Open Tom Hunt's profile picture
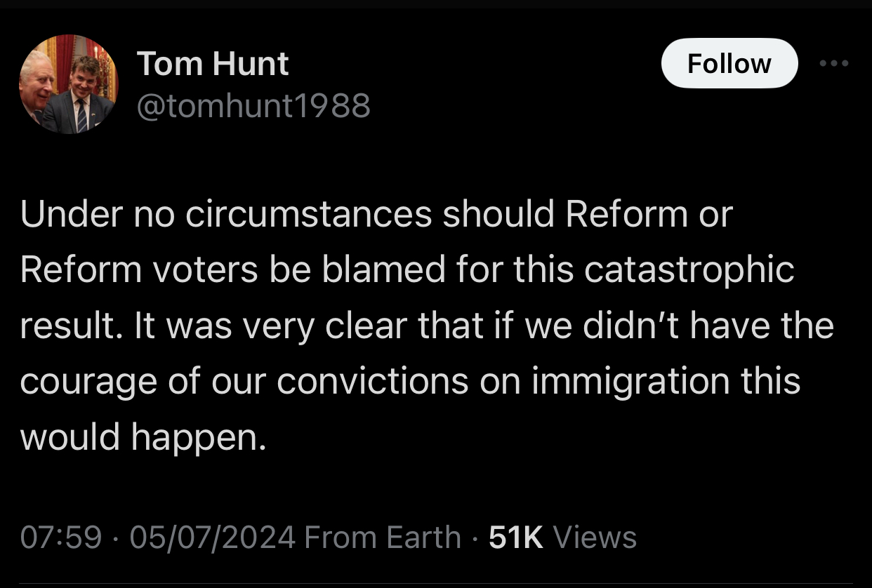 68,84
